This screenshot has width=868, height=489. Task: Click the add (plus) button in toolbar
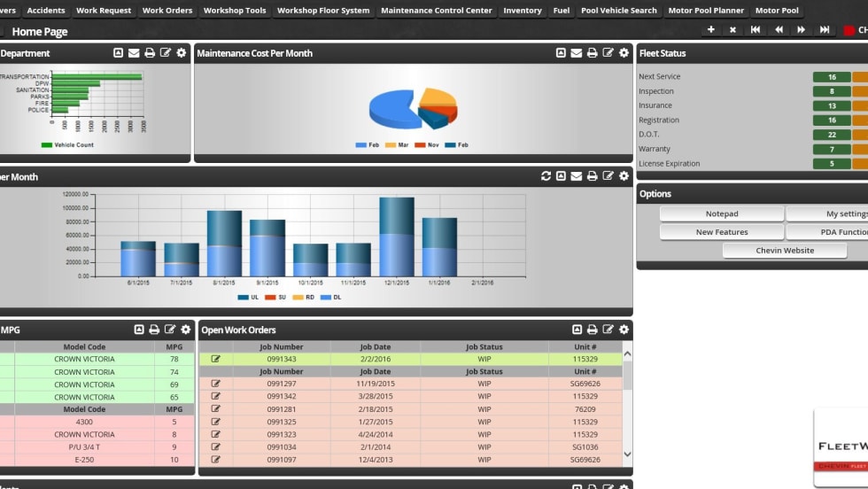click(711, 30)
